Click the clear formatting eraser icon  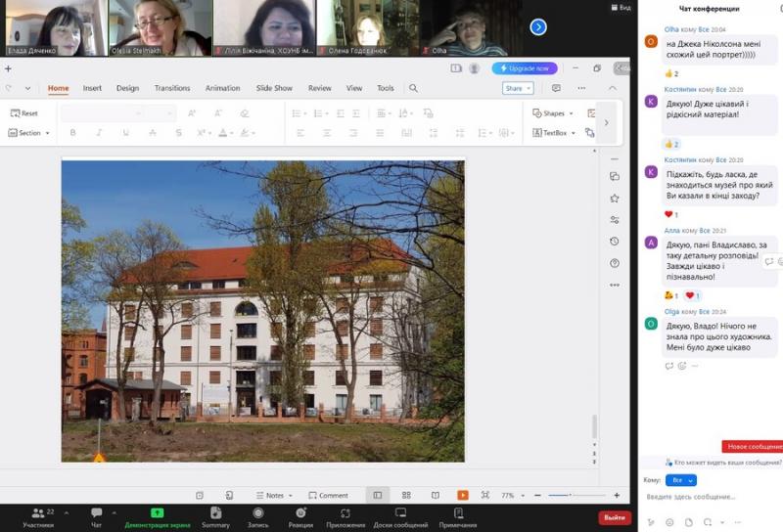244,113
